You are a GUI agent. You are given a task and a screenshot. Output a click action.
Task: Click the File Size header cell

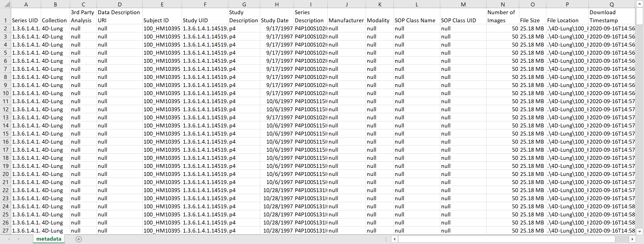tap(532, 16)
